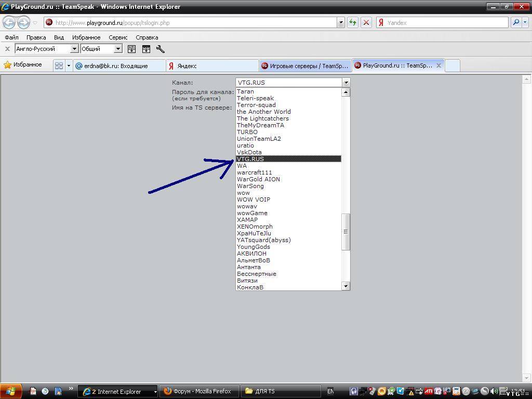The width and height of the screenshot is (532, 399).
Task: Refresh the page using the green arrows icon
Action: tap(353, 23)
